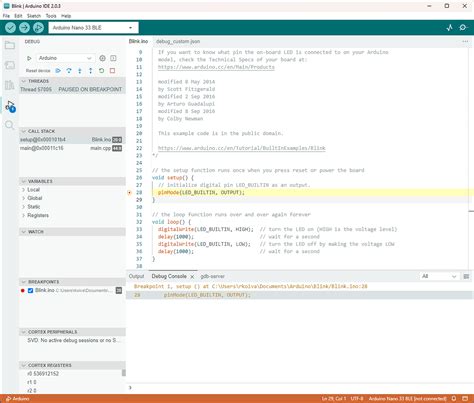Open the Boards Manager sidebar icon
474x403 pixels.
point(10,65)
